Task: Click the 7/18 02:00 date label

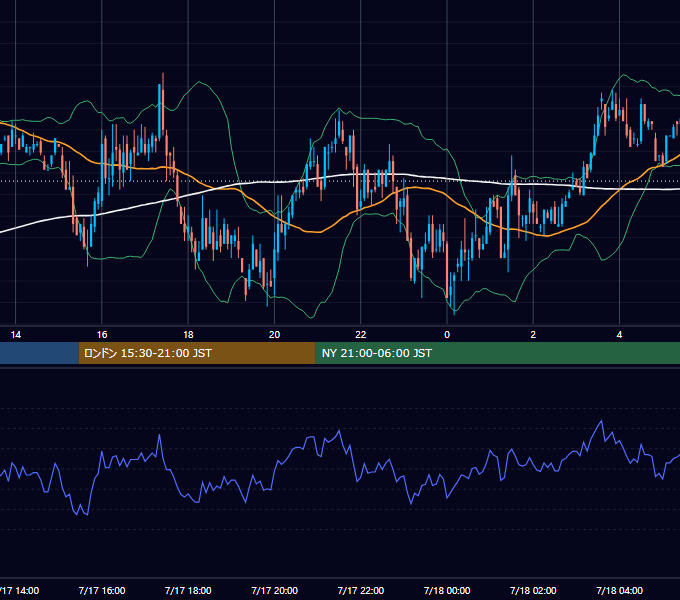Action: click(x=533, y=590)
